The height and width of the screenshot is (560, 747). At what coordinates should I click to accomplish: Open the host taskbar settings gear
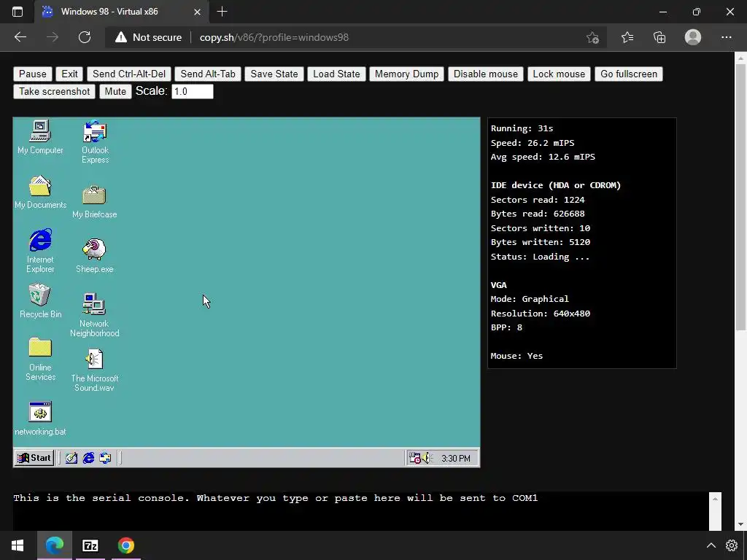pyautogui.click(x=732, y=545)
